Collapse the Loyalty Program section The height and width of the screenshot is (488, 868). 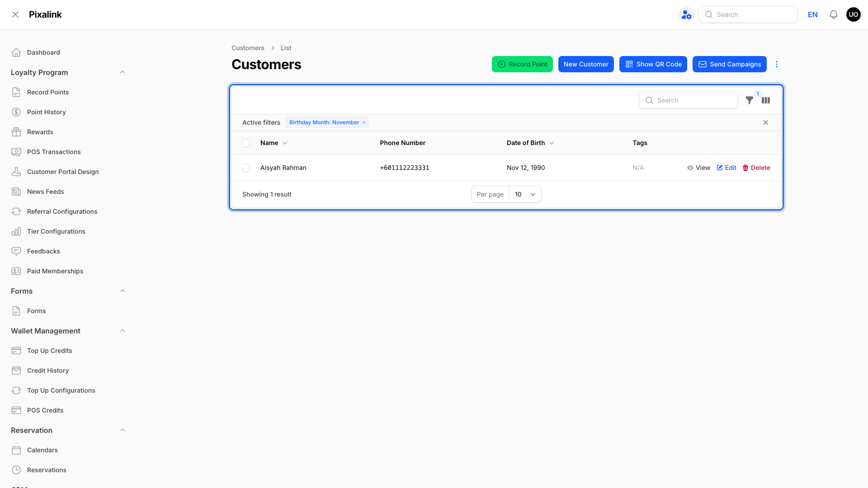click(x=123, y=72)
